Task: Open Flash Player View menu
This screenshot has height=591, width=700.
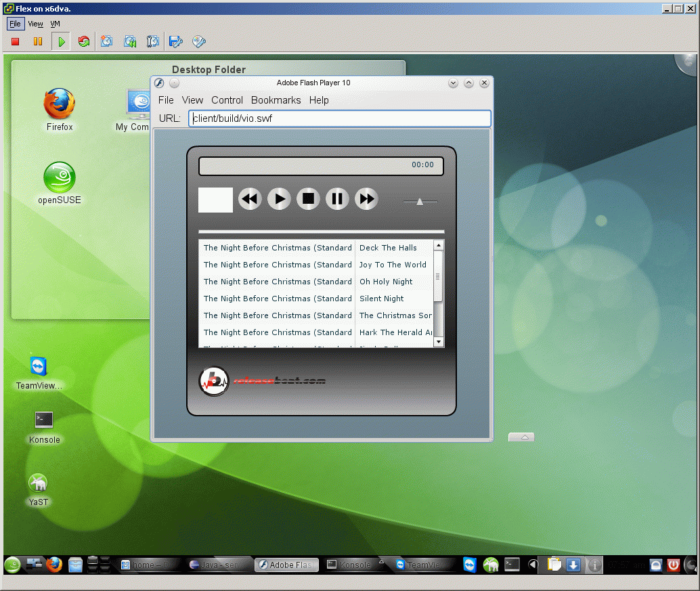Action: click(x=192, y=100)
